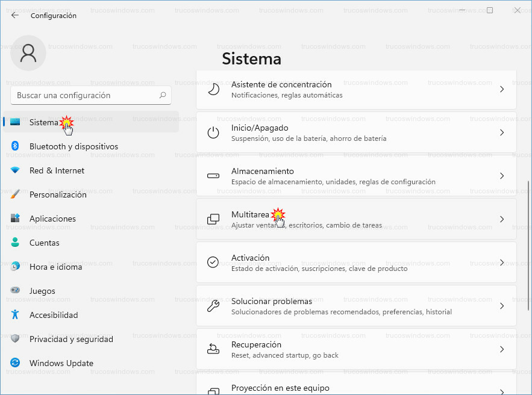Click the Bluetooth y dispositivos icon
This screenshot has width=532, height=395.
[16, 146]
